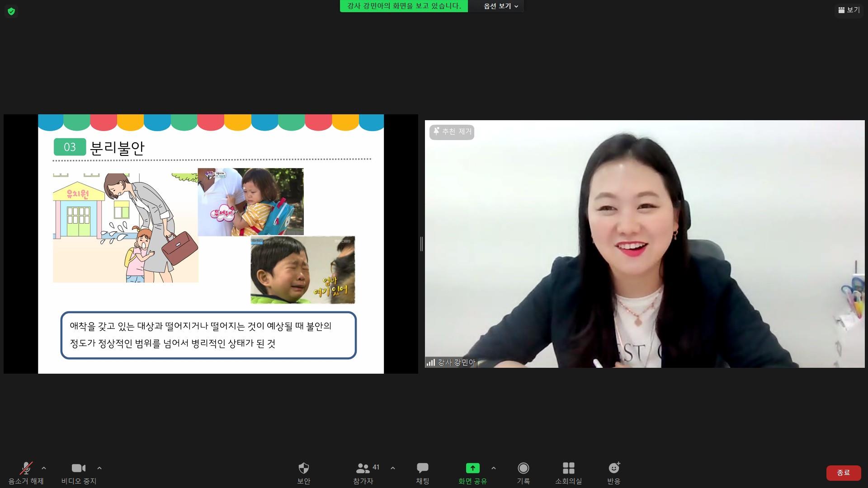Click the green Share Screen (화면 공유) icon
The height and width of the screenshot is (488, 868).
coord(472,468)
